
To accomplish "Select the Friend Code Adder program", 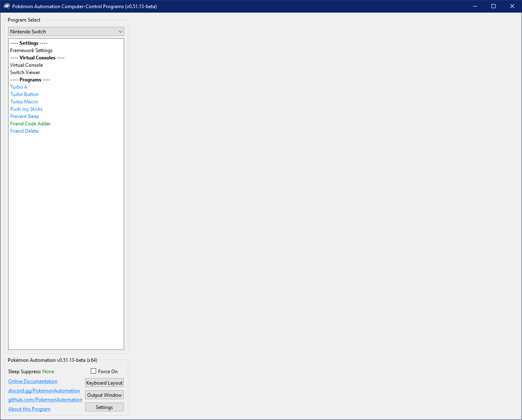I will (31, 124).
